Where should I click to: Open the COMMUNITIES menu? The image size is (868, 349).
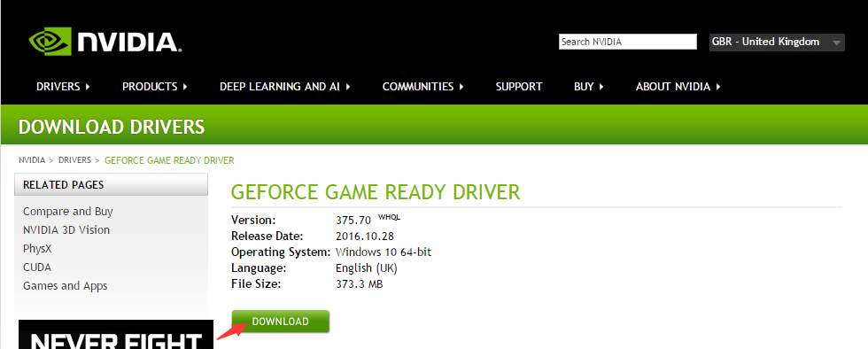pos(423,87)
